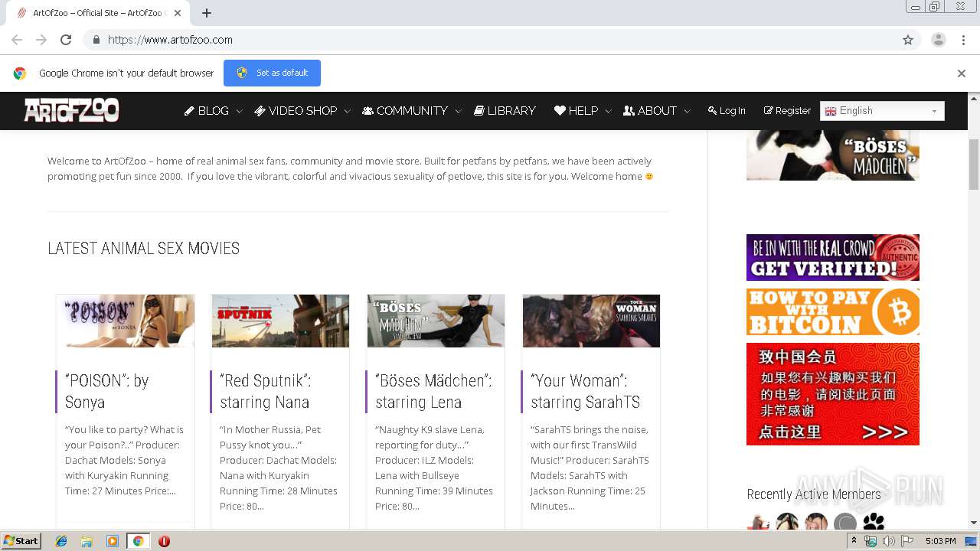
Task: Click the scrollbar down arrow
Action: (x=974, y=523)
